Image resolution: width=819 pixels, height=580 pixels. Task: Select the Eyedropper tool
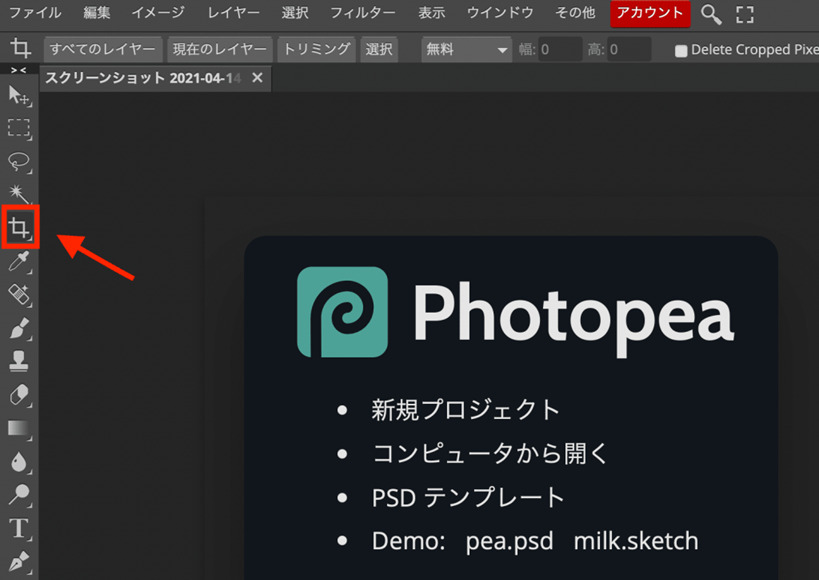tap(19, 262)
